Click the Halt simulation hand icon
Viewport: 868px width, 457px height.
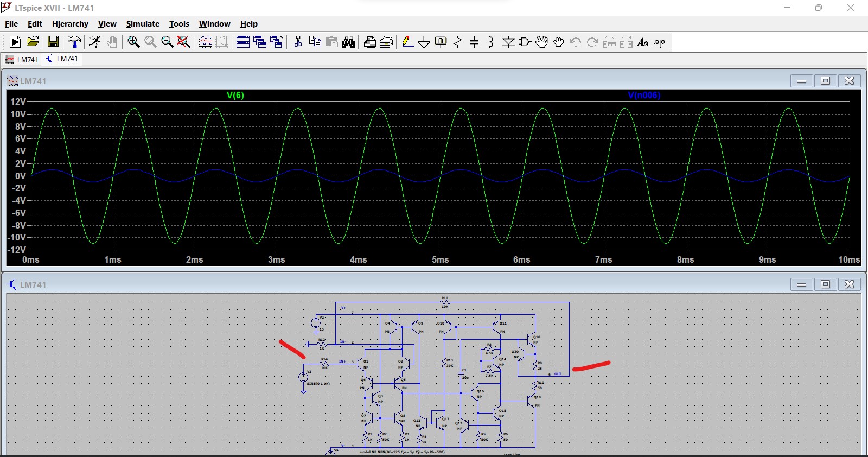[x=112, y=42]
